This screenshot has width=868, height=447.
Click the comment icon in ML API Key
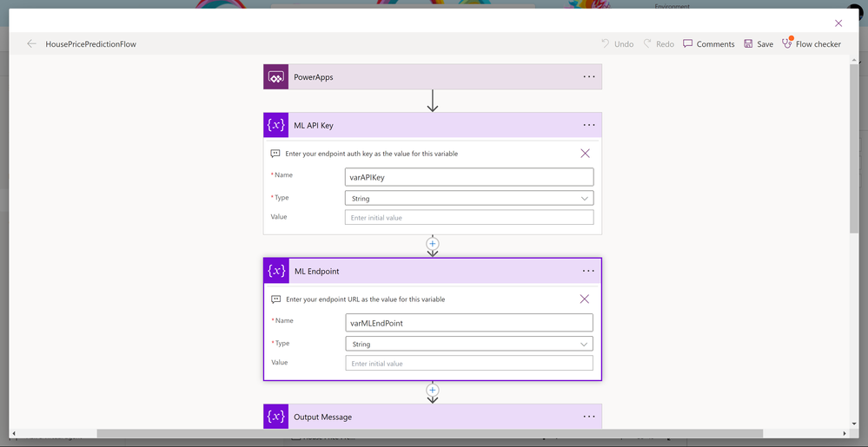[x=275, y=154]
